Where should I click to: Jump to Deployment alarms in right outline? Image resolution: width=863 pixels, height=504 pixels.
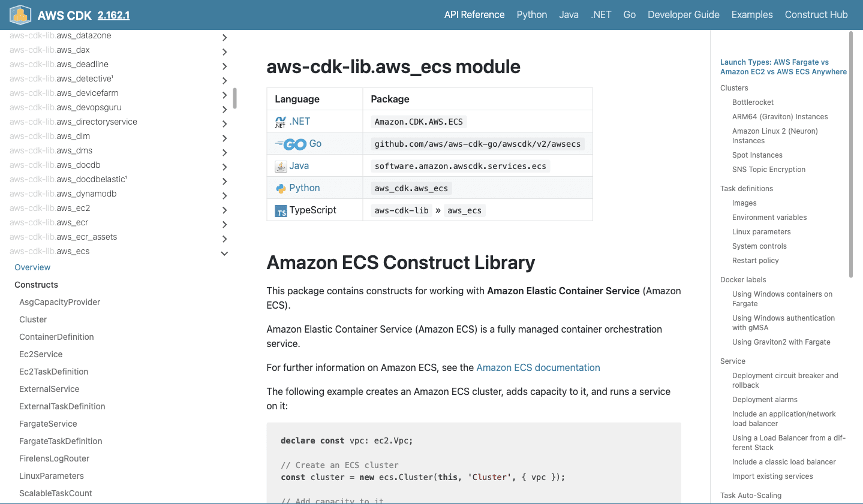point(765,400)
